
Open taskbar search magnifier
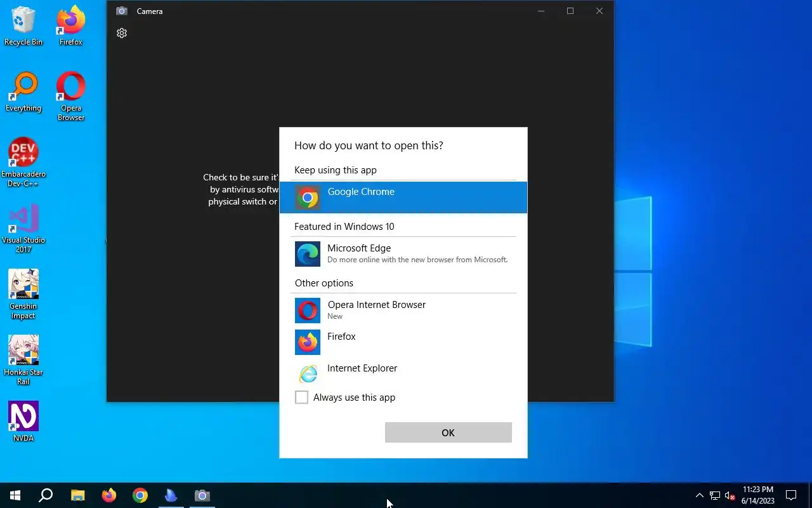[x=46, y=495]
